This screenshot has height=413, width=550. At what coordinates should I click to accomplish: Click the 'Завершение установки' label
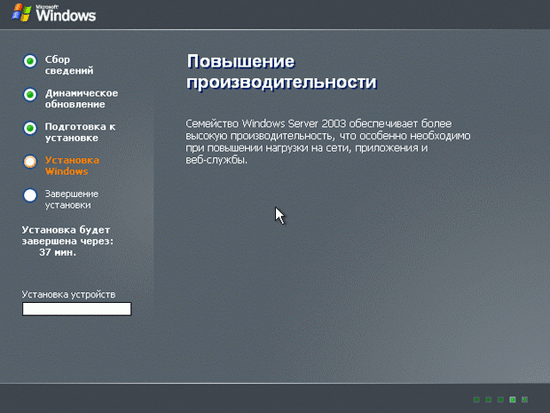[x=72, y=199]
